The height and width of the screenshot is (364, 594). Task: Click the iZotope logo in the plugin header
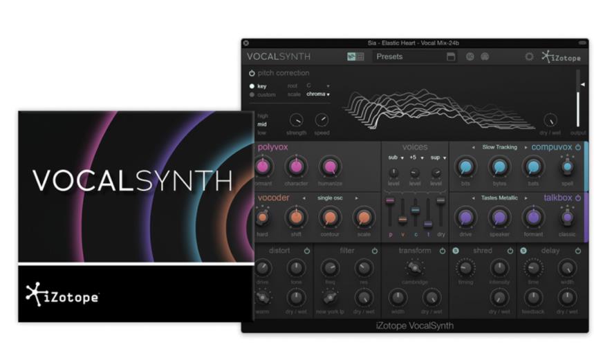561,57
